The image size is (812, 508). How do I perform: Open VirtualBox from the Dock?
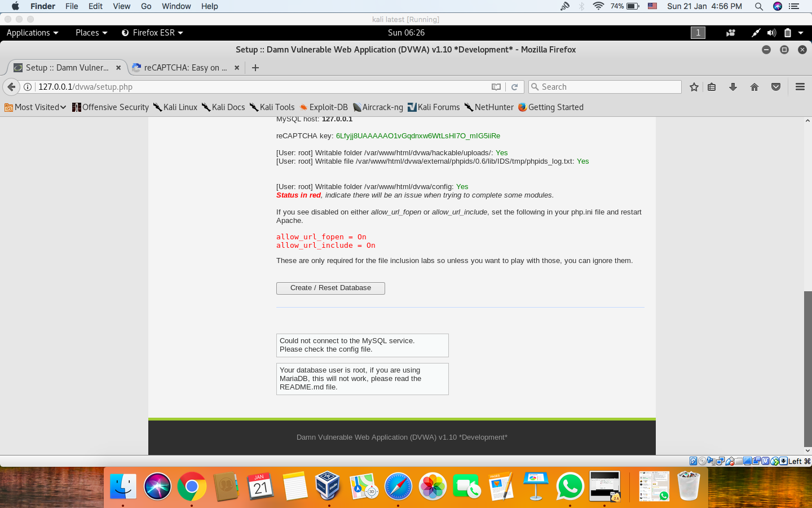click(328, 486)
